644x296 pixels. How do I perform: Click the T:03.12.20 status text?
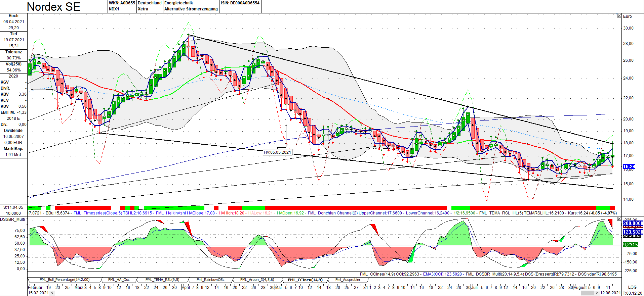pyautogui.click(x=633, y=293)
